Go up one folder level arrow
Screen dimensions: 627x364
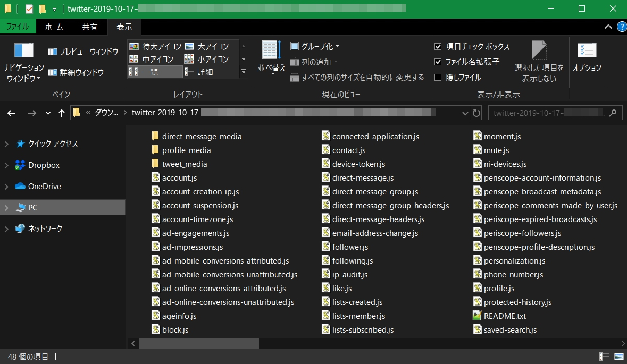click(62, 113)
